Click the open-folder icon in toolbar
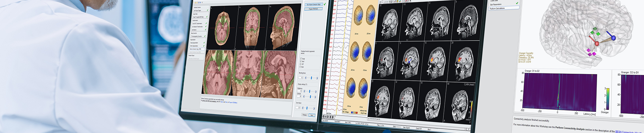 pos(196,2)
